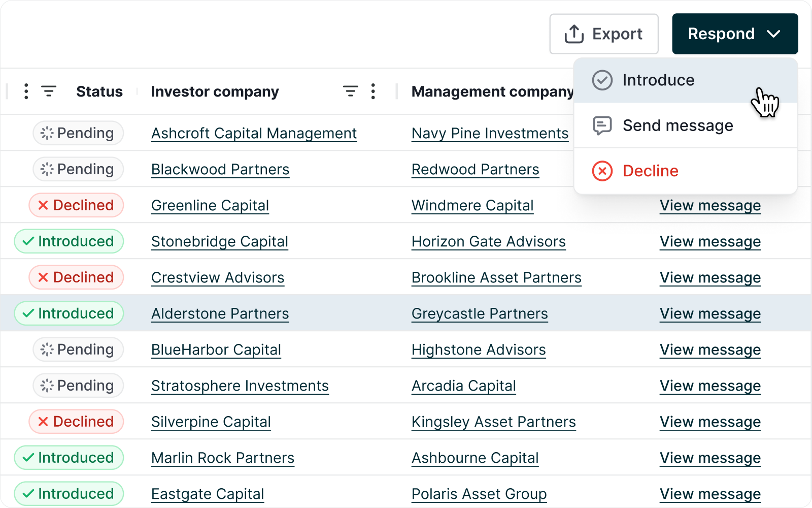Click the filter icon in the Investor company header

pos(350,91)
